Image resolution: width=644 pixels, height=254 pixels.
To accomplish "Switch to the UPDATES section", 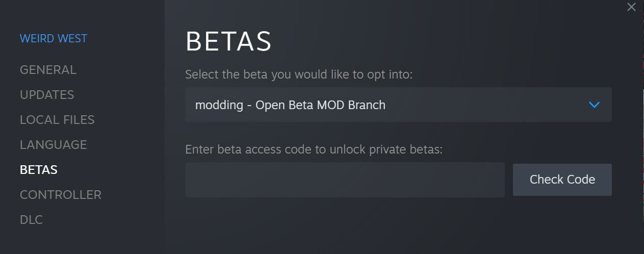I will pyautogui.click(x=47, y=95).
